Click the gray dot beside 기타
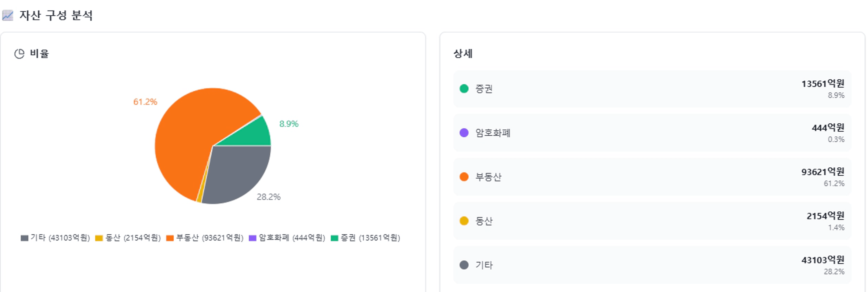868x292 pixels. click(x=464, y=265)
